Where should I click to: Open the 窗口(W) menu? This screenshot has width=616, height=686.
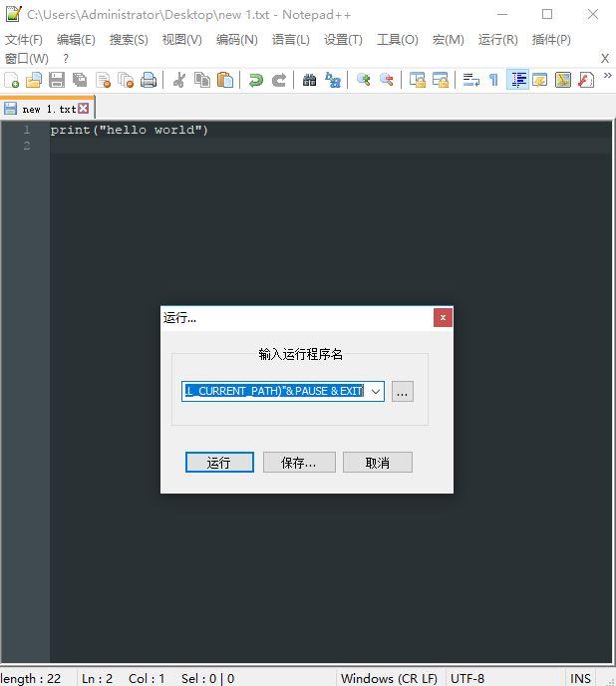(x=27, y=58)
